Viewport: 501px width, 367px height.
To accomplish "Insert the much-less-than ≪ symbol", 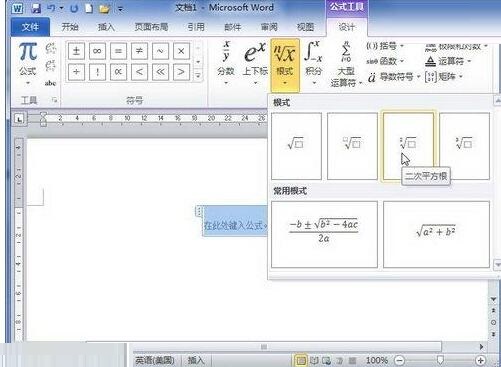I will click(x=160, y=72).
